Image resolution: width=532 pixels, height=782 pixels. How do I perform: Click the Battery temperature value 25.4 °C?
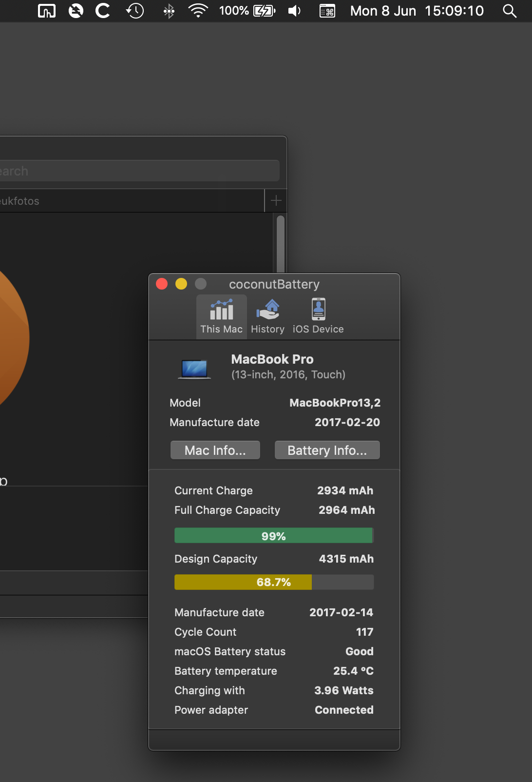[354, 671]
